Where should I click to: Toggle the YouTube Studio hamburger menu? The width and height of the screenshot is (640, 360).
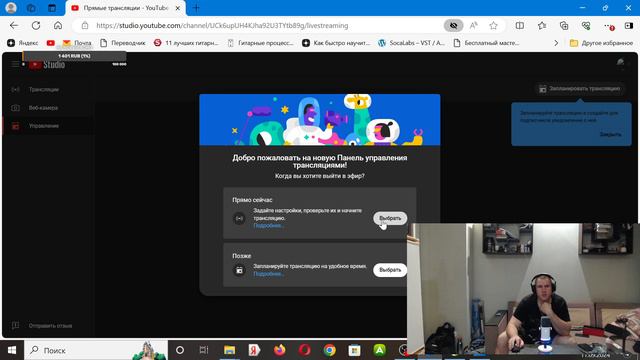click(15, 64)
